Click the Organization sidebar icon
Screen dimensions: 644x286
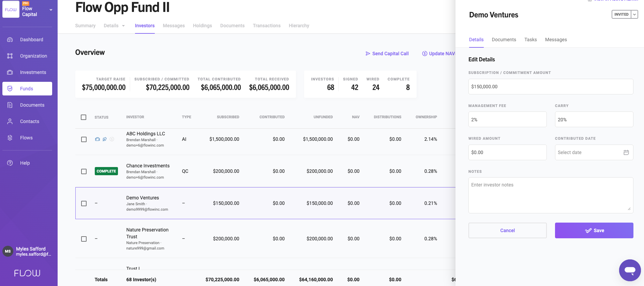click(x=10, y=56)
